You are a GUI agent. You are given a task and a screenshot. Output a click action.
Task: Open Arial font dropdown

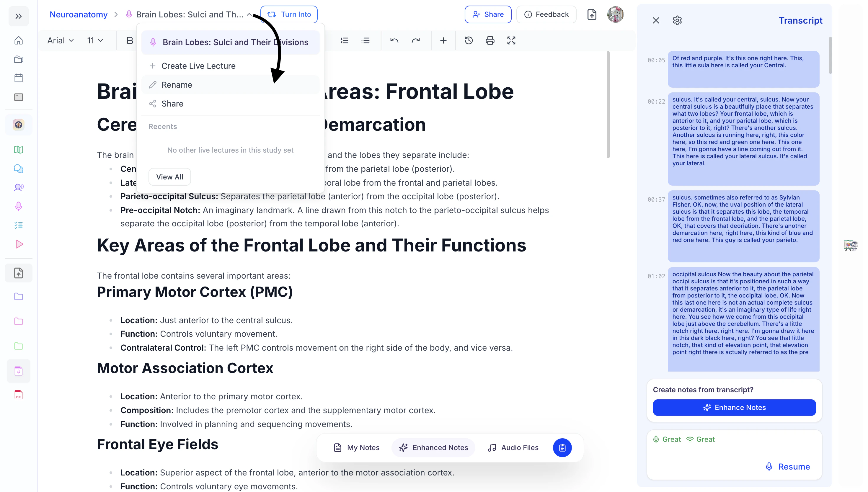pos(61,40)
